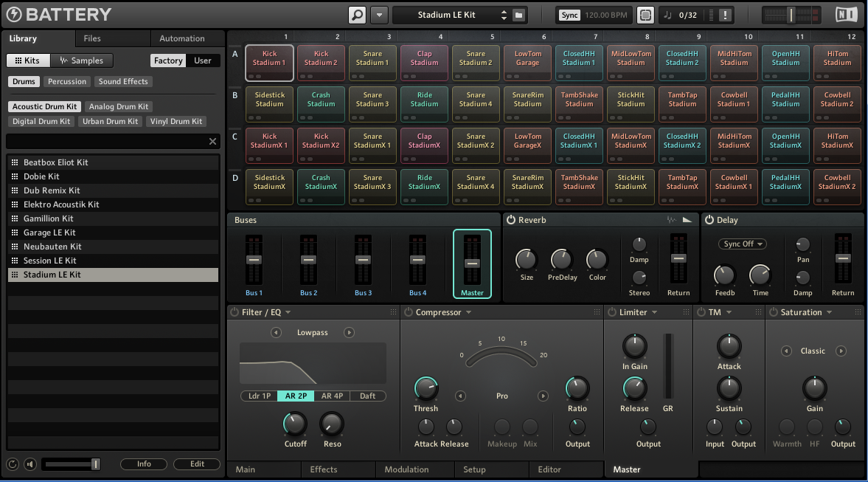Click the Edit button
The width and height of the screenshot is (868, 482).
coord(197,464)
